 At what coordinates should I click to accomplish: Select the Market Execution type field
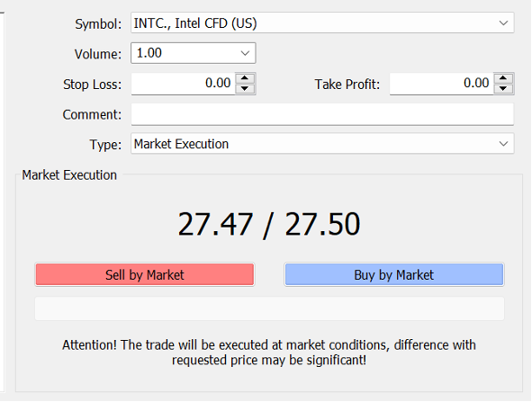pos(322,144)
